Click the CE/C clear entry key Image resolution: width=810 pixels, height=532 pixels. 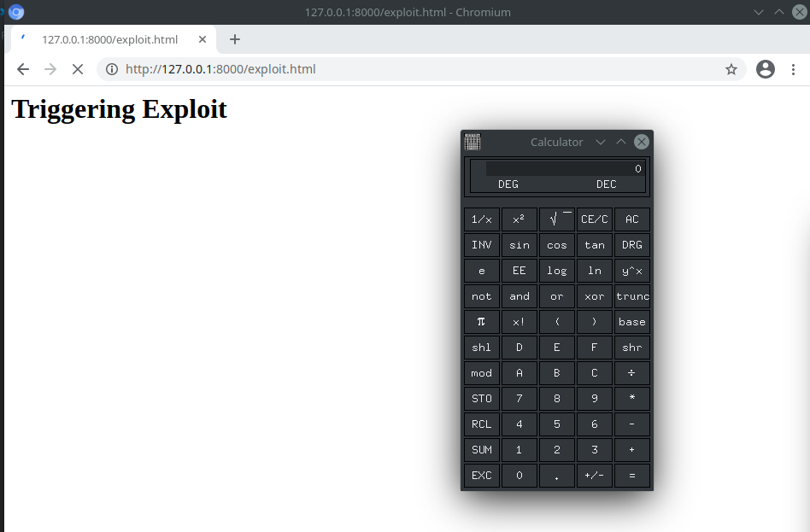point(595,219)
